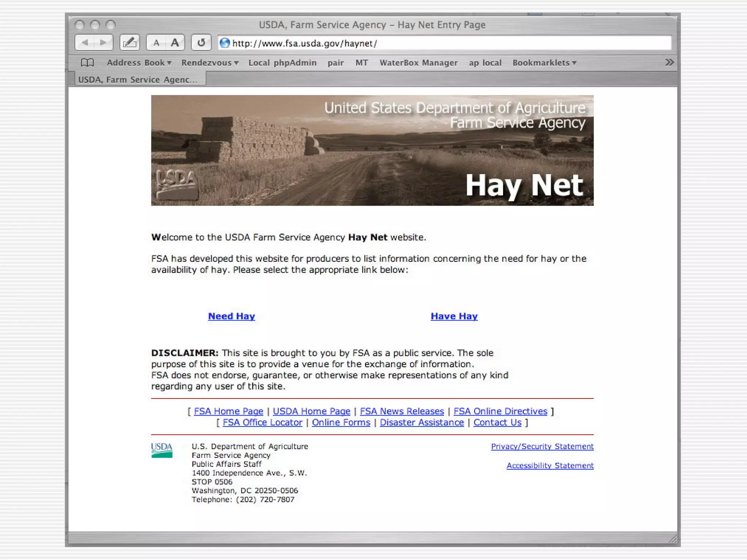Open the ap local bookmark
The height and width of the screenshot is (560, 747).
click(x=485, y=63)
